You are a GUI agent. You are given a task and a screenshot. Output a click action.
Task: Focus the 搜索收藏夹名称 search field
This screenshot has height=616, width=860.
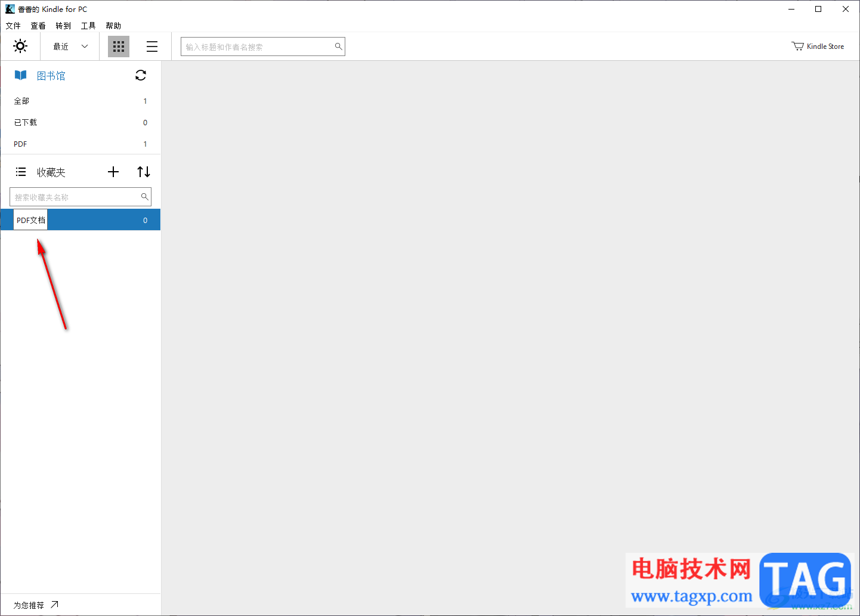coord(81,197)
